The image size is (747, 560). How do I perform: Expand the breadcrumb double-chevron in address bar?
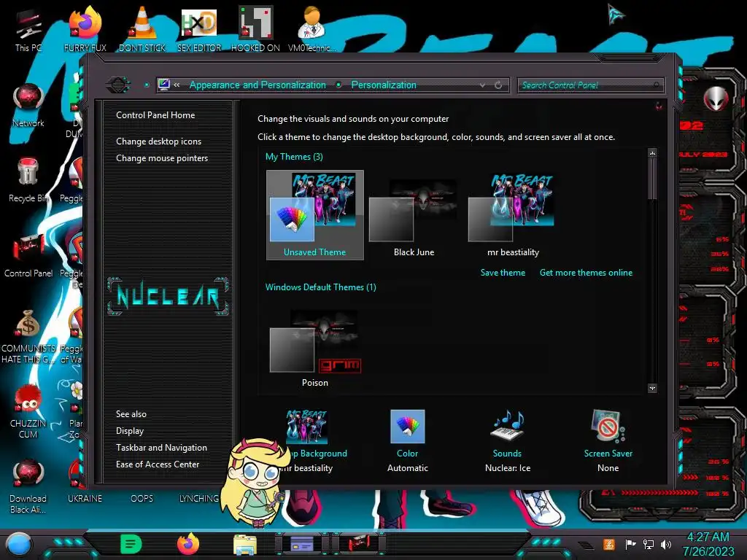coord(177,85)
